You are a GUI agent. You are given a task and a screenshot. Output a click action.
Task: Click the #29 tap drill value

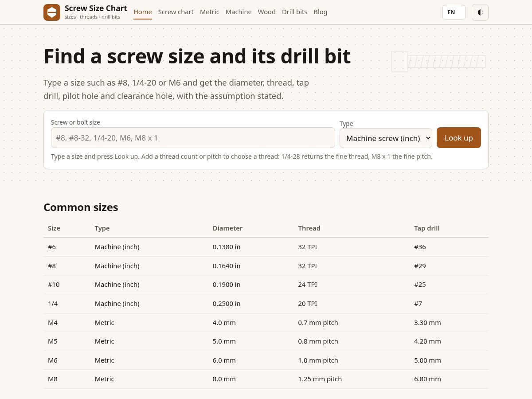(x=420, y=266)
